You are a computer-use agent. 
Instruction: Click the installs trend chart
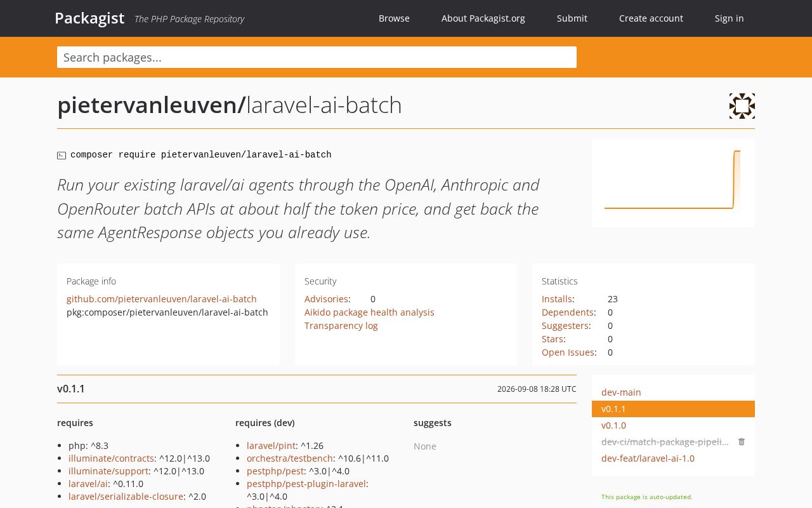673,183
